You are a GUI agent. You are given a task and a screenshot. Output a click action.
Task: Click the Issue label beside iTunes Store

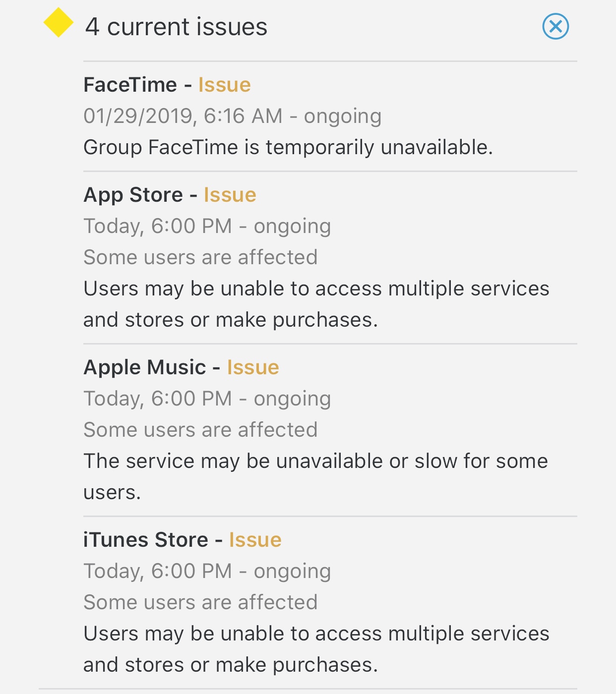255,540
